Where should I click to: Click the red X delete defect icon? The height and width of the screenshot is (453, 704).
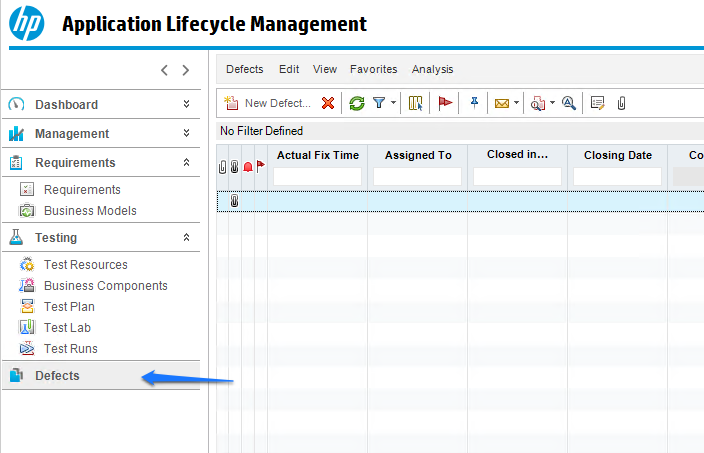coord(328,103)
